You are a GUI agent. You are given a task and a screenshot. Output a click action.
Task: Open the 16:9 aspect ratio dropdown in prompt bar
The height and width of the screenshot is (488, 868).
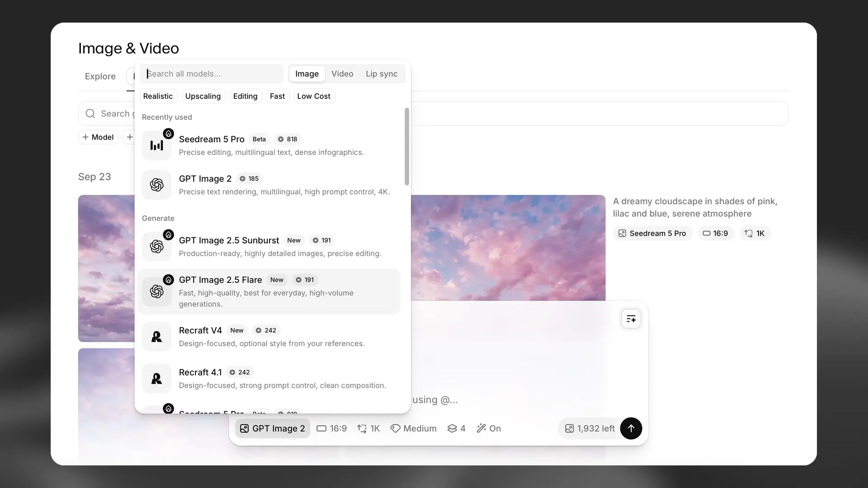332,428
